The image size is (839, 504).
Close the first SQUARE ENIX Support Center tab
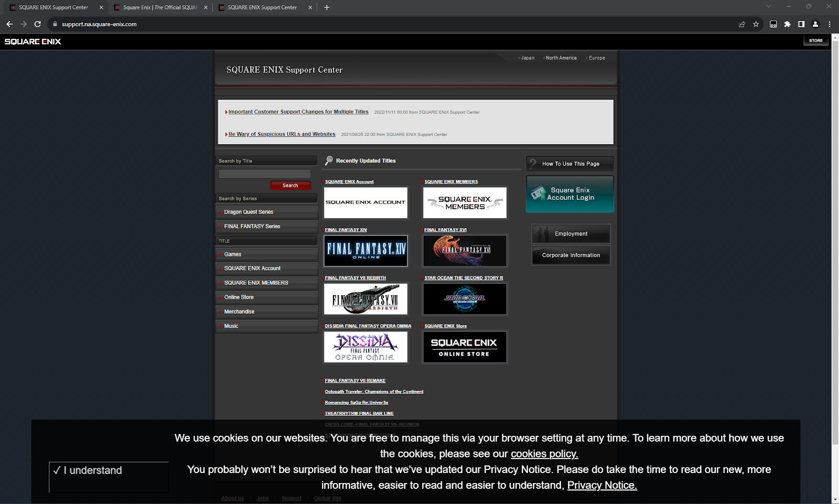[101, 7]
